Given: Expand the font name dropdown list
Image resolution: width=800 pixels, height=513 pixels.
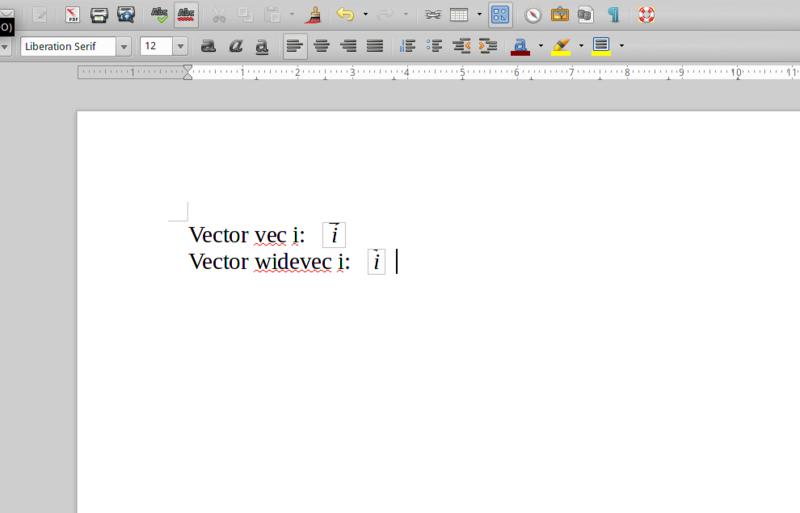Looking at the screenshot, I should (x=123, y=46).
